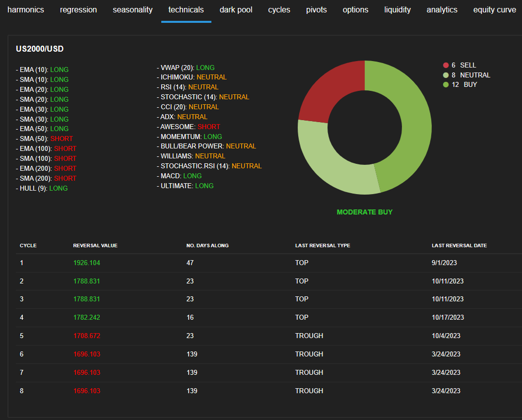The width and height of the screenshot is (522, 420).
Task: Select the seasonality tab
Action: (x=132, y=10)
